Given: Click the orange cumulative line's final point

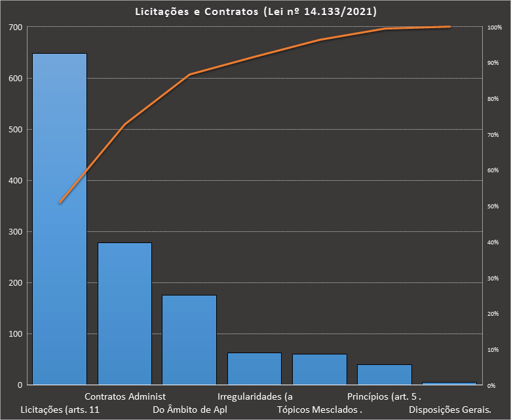Looking at the screenshot, I should (x=449, y=27).
